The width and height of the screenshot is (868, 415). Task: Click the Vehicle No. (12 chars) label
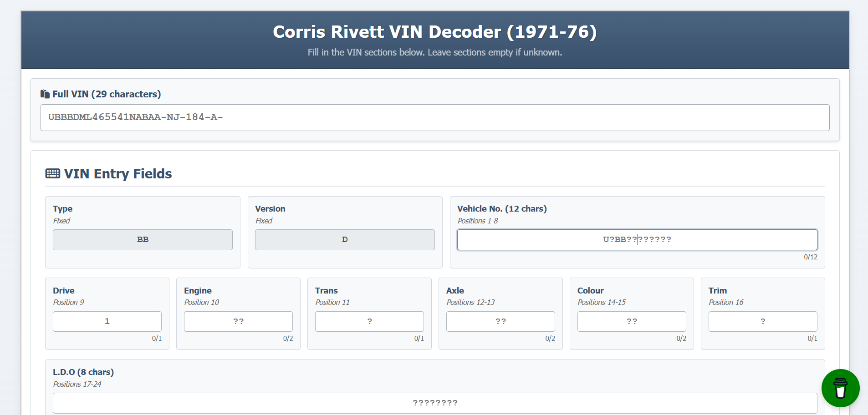point(502,209)
